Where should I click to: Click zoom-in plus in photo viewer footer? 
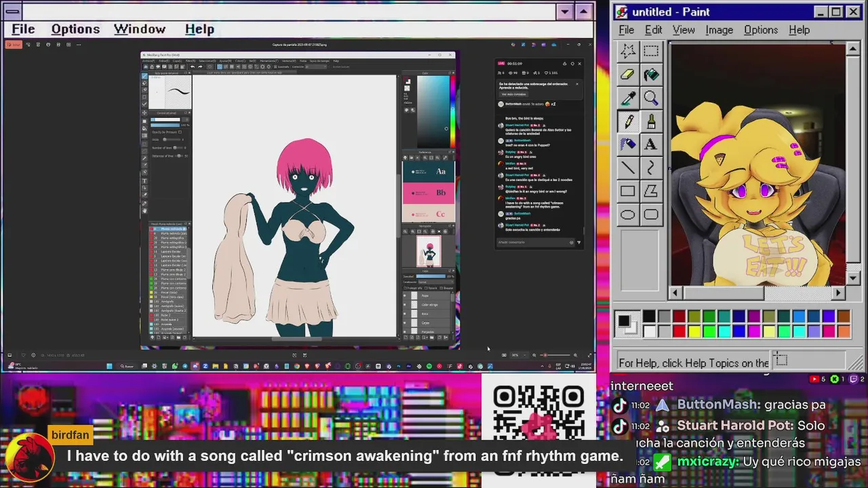tap(575, 354)
